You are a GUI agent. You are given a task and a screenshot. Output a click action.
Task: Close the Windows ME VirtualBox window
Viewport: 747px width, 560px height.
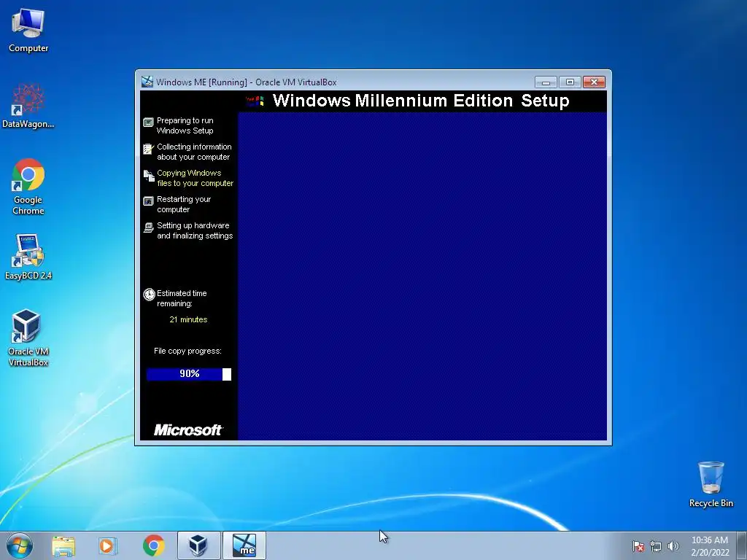[594, 82]
